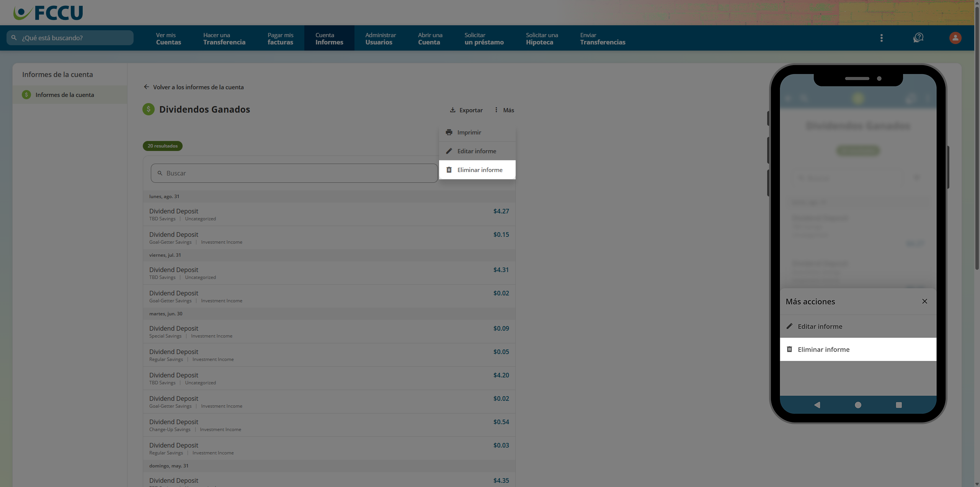This screenshot has height=487, width=980.
Task: Focus the ¿Qué está buscando? search box
Action: (70, 38)
